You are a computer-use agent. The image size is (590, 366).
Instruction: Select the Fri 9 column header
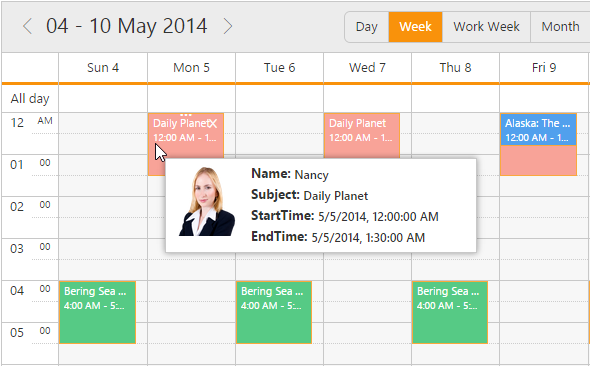point(544,68)
